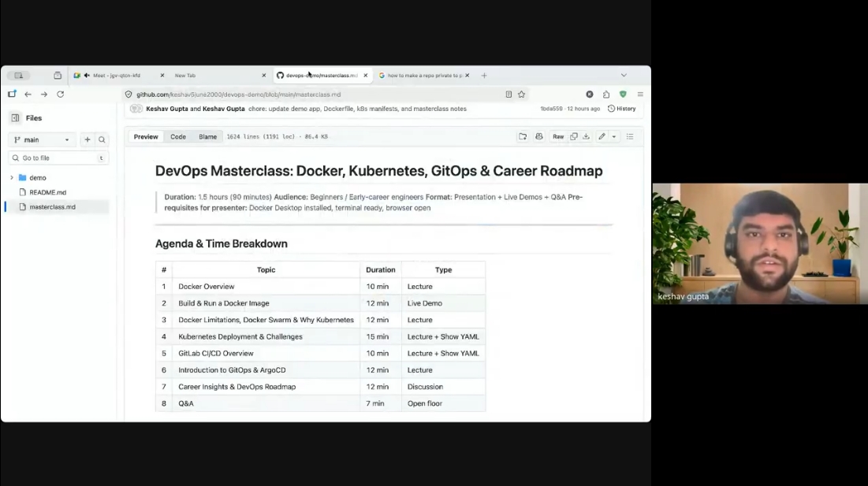Download the raw masterclass.md file icon
Screen dimensions: 868x486
[586, 136]
